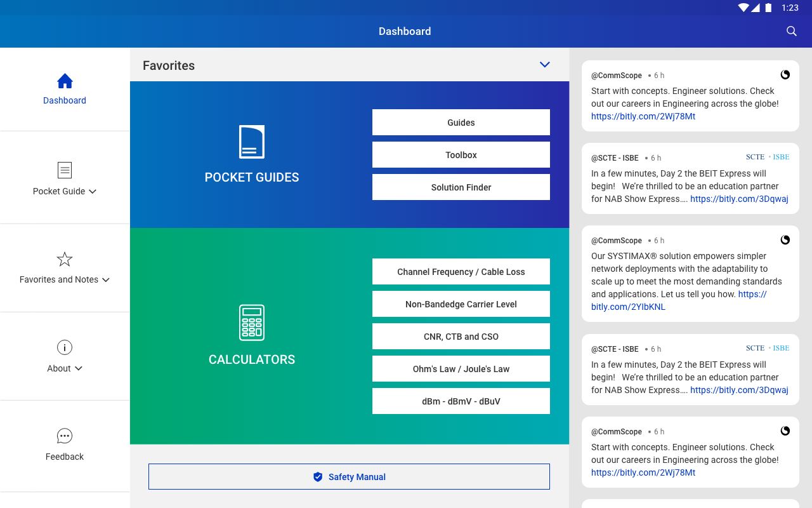Click the CommScope logo on the SYSTIMAX post

(785, 240)
